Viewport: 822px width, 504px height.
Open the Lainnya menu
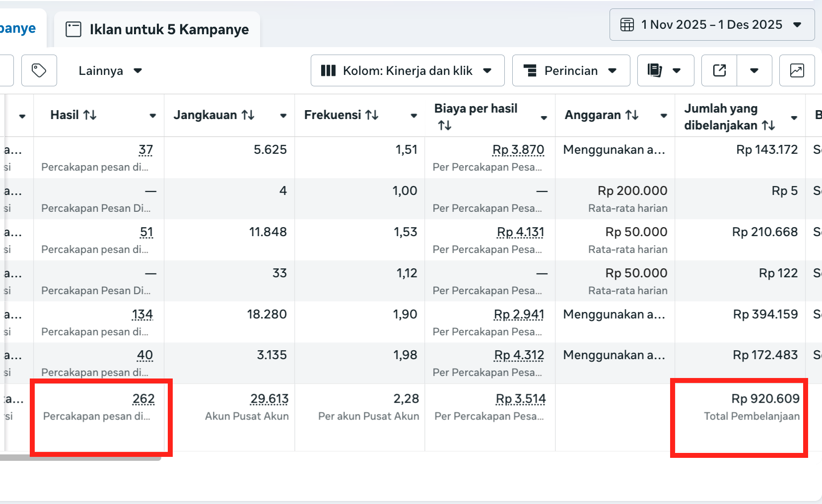(110, 70)
